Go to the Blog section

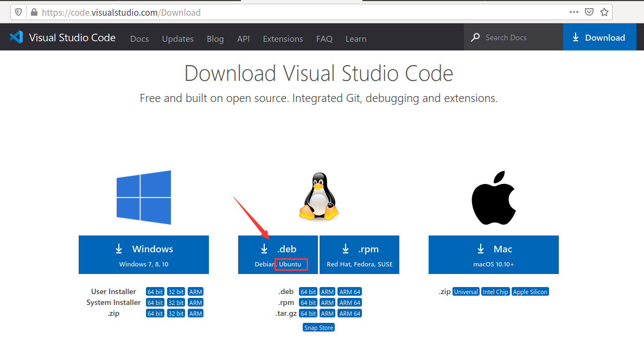(x=215, y=39)
